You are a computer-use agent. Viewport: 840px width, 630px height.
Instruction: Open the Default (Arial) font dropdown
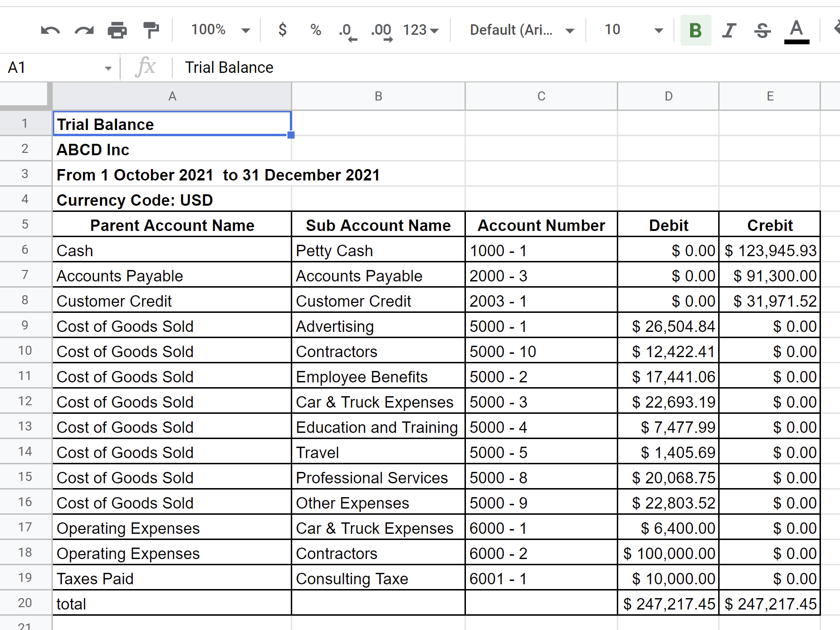pos(522,30)
